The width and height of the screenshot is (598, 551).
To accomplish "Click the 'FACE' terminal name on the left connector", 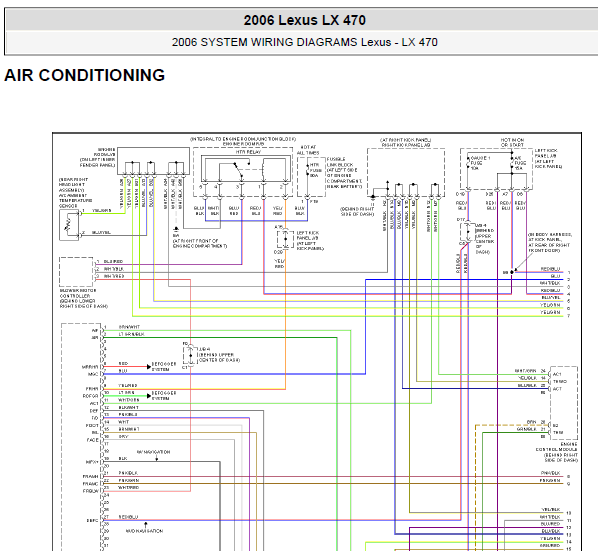I will 93,440.
